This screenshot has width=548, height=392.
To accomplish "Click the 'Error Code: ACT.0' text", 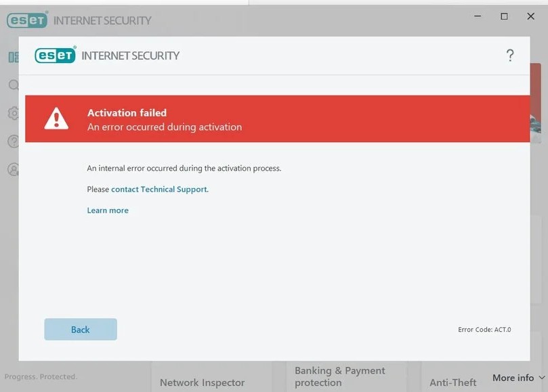I will pyautogui.click(x=484, y=330).
